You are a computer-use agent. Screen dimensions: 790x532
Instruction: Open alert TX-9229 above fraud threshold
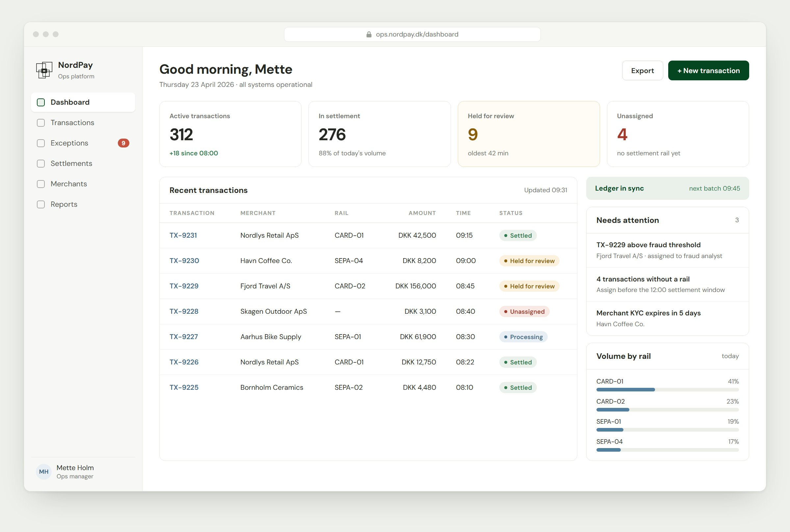click(x=667, y=251)
